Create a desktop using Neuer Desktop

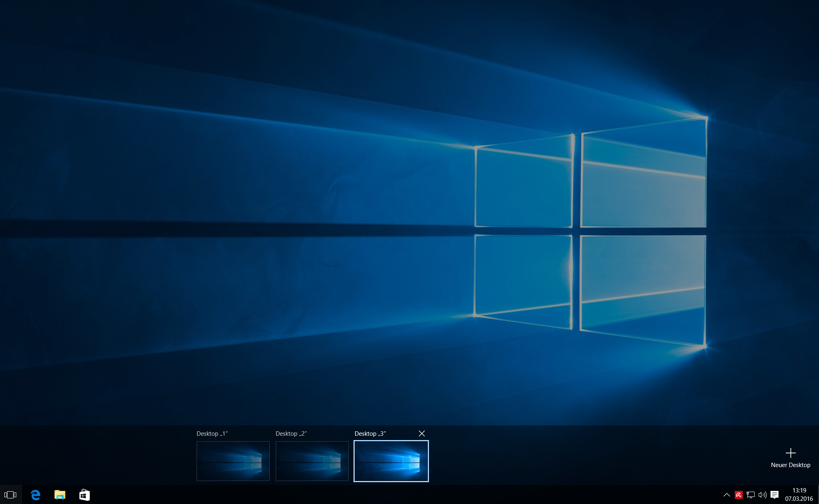click(791, 465)
